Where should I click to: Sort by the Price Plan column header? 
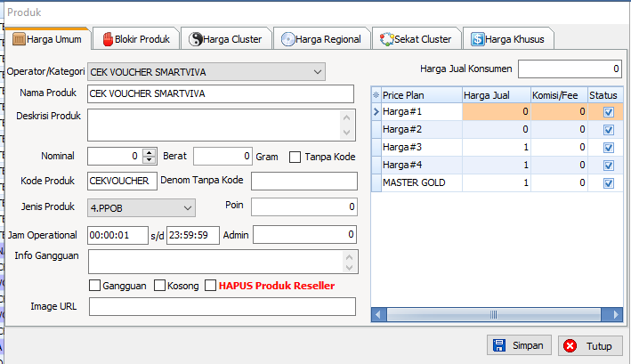(421, 95)
